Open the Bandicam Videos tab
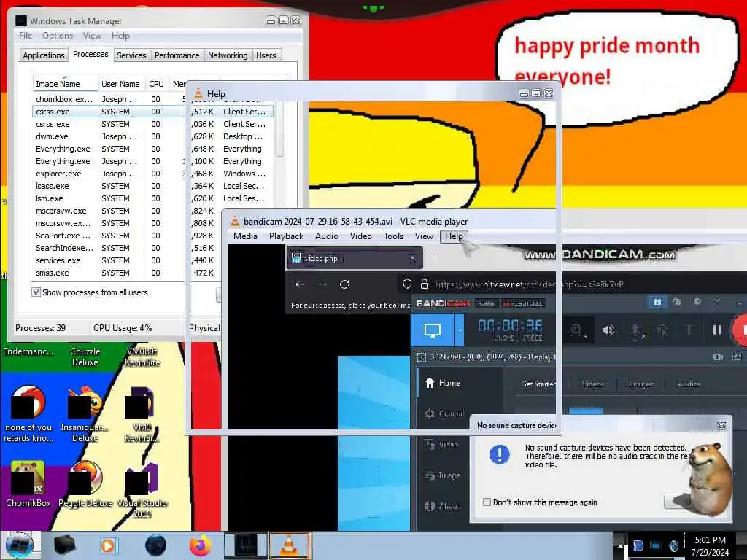 592,384
